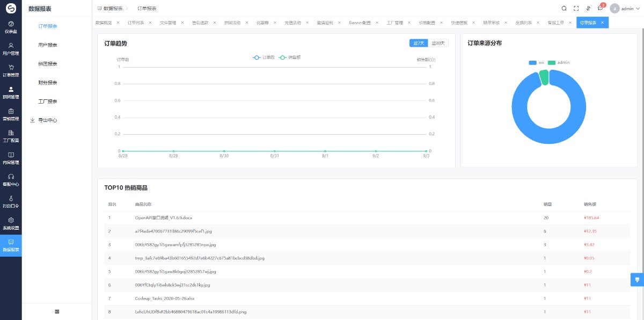Viewport: 644px width, 320px height.
Task: Open 仪表盘 dashboard in the sidebar
Action: click(x=11, y=27)
